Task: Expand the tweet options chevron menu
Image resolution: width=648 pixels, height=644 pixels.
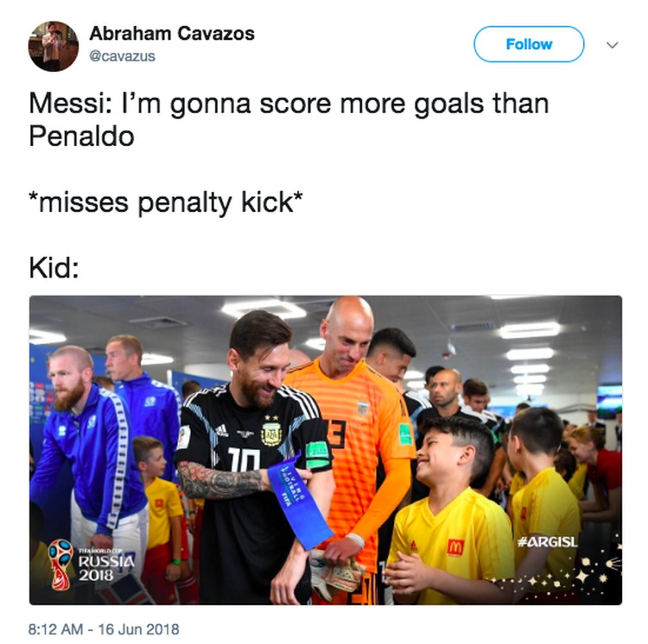Action: click(612, 45)
